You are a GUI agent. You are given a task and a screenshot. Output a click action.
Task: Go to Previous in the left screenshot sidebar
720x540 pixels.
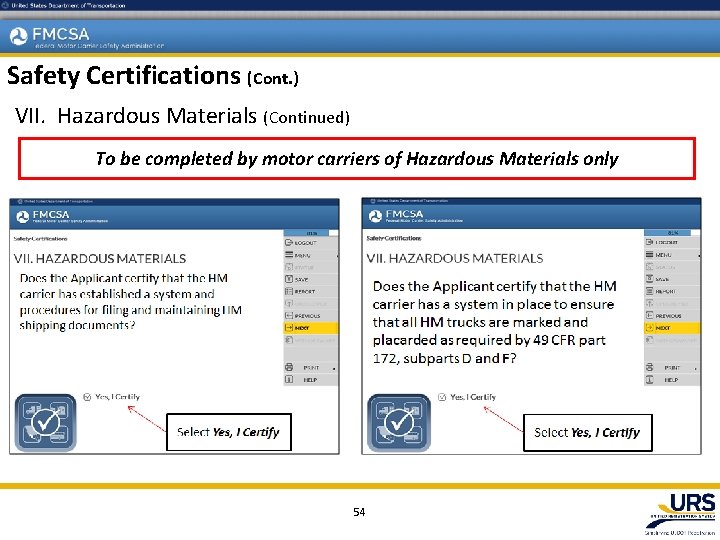click(x=310, y=315)
